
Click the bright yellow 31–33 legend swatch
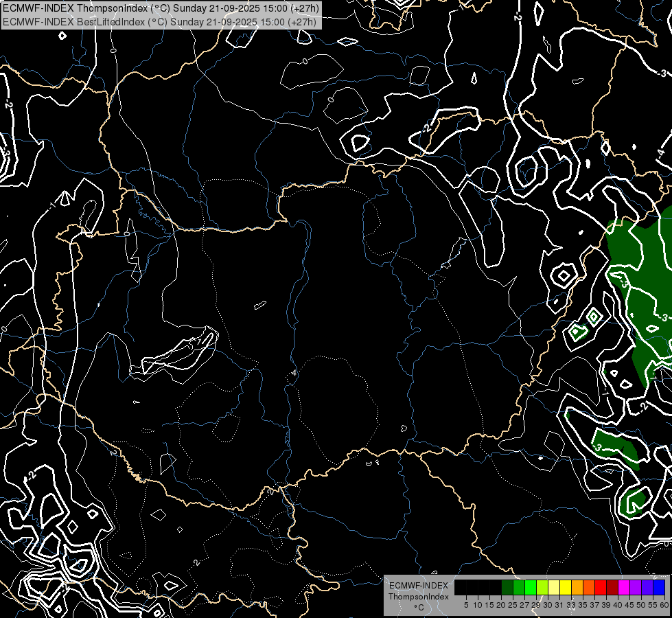(x=566, y=587)
